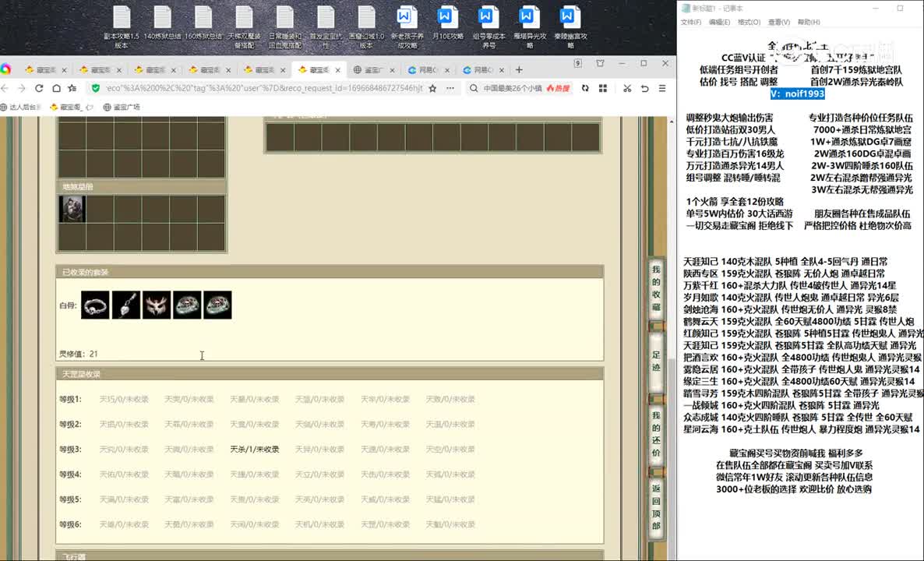Click line 天涯知己 140克木混队 in Notepad
This screenshot has height=561, width=924.
[785, 261]
